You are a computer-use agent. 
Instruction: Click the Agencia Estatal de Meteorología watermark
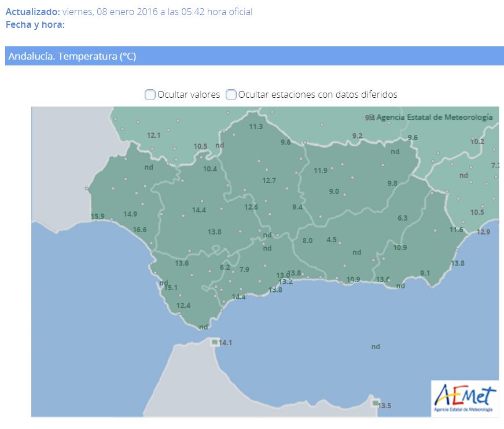coord(434,117)
